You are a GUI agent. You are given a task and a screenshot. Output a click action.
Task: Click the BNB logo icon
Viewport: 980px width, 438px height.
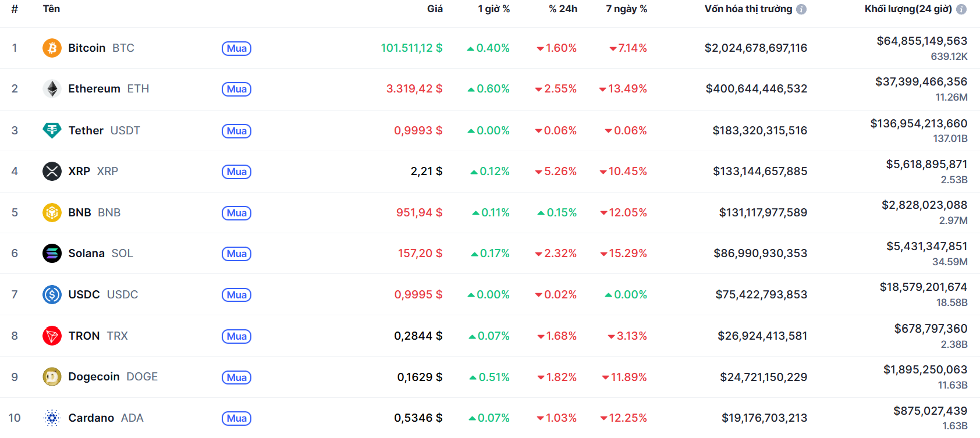point(52,212)
